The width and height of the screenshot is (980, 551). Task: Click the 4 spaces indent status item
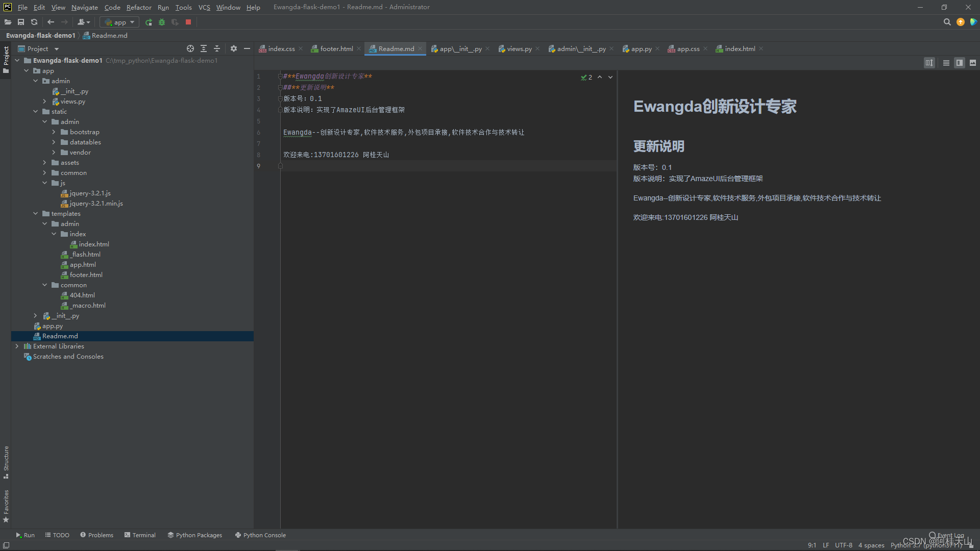pos(871,545)
